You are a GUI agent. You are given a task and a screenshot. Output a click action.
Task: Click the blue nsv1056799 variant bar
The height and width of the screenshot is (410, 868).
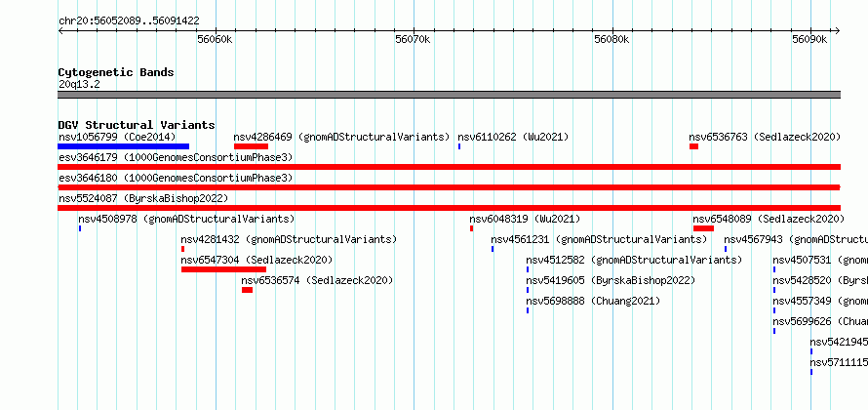tap(124, 146)
